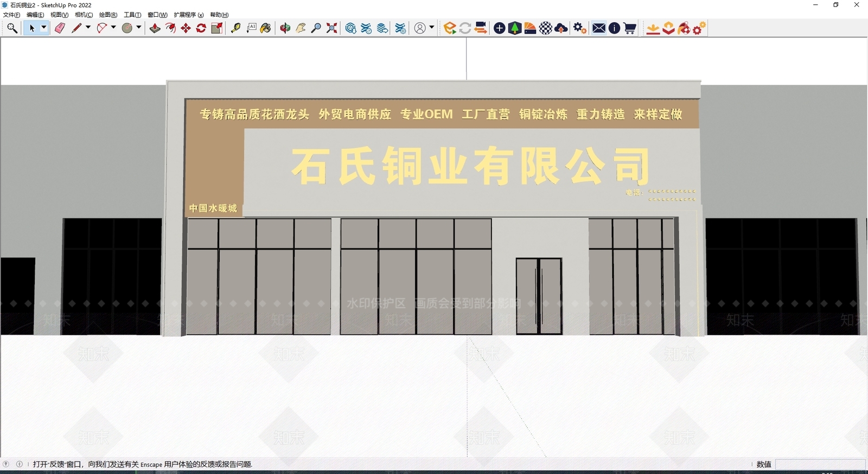868x474 pixels.
Task: Open the Arc tool dropdown arrow
Action: pyautogui.click(x=113, y=28)
